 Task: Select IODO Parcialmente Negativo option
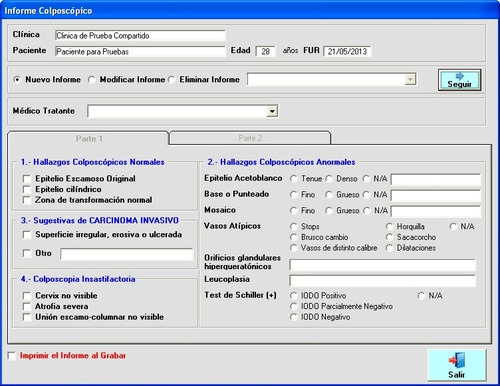pos(293,306)
